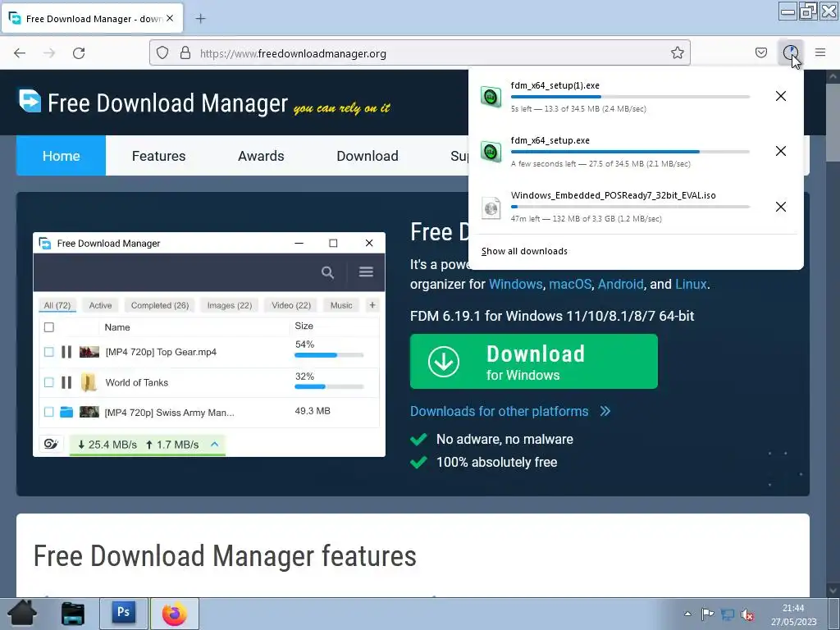Click the action center flag tray icon

pos(707,614)
